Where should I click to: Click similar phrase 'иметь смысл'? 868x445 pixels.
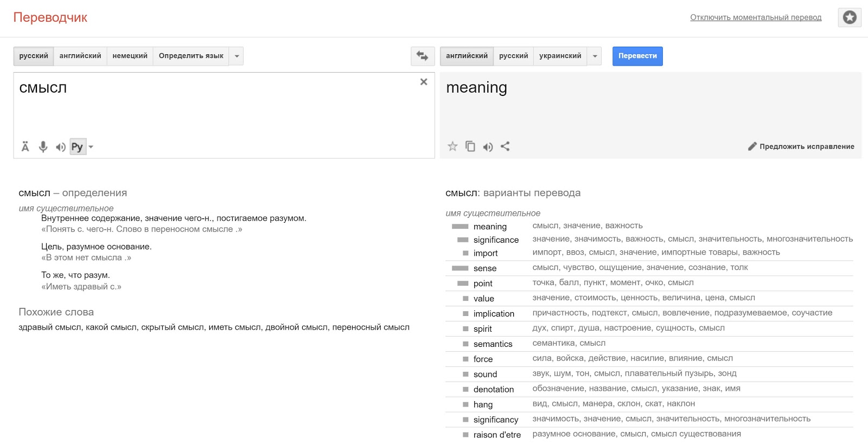[234, 327]
